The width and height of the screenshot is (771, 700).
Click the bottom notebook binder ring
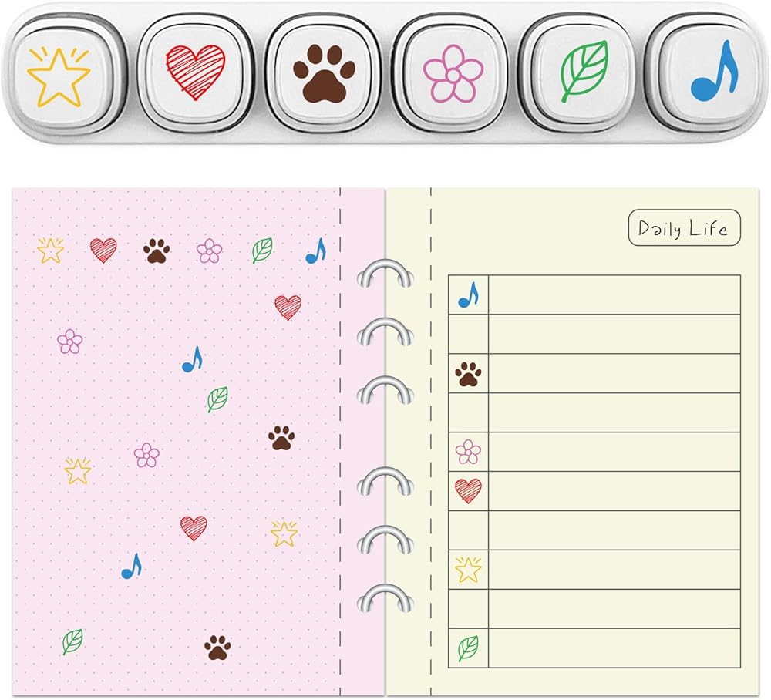[385, 598]
